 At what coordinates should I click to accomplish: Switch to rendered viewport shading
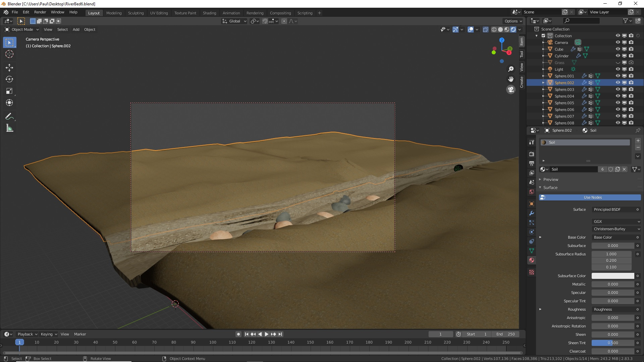tap(513, 29)
